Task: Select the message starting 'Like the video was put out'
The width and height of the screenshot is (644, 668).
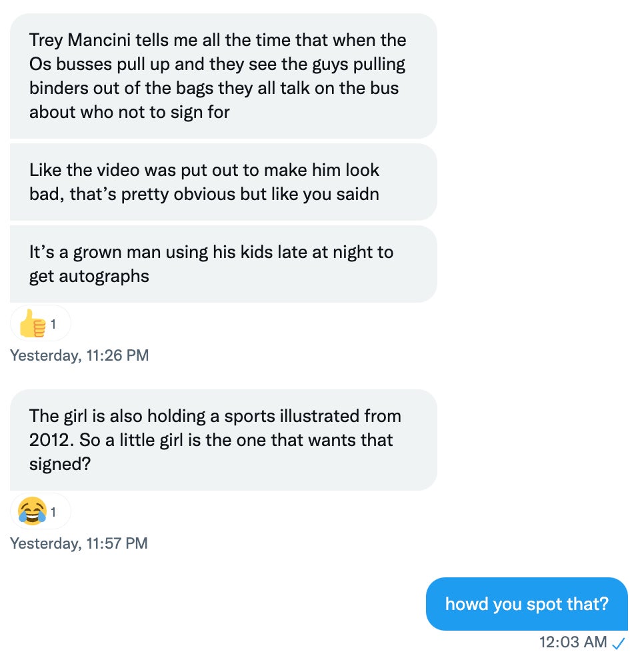Action: point(223,182)
